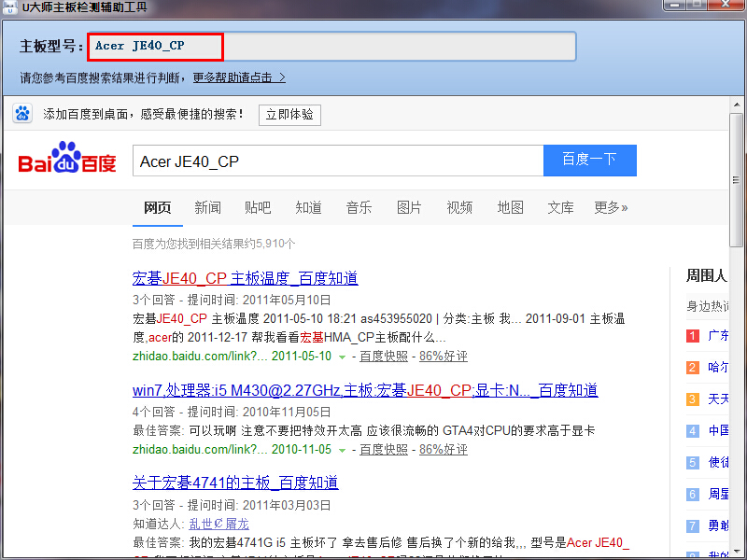
Task: Switch to the 新闻 search tab
Action: [207, 207]
